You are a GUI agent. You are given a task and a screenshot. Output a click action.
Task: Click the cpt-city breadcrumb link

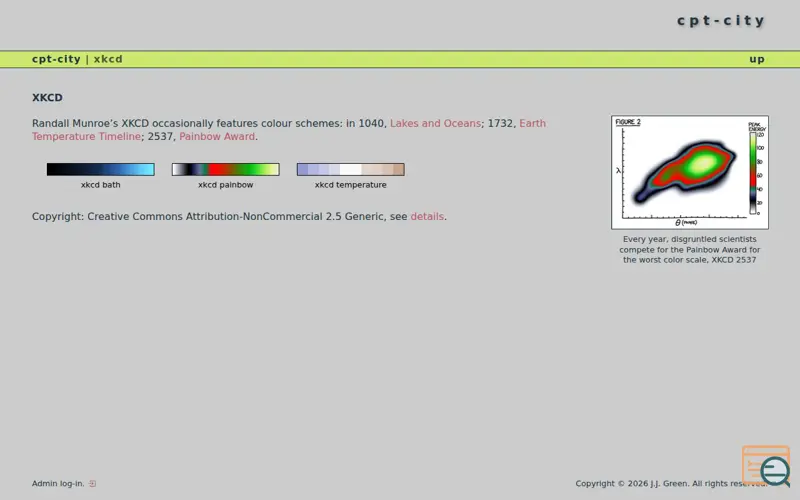[56, 59]
